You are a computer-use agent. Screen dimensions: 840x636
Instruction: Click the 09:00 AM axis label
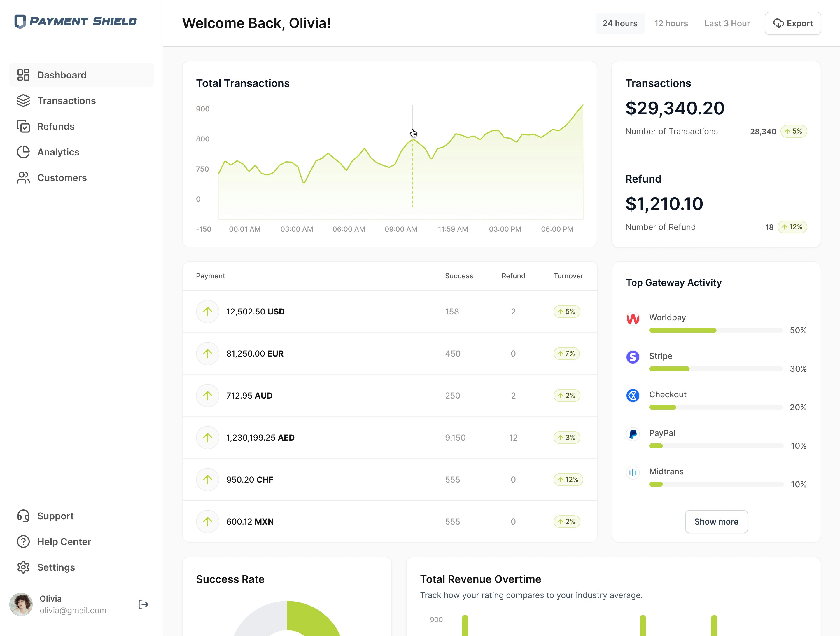click(401, 229)
